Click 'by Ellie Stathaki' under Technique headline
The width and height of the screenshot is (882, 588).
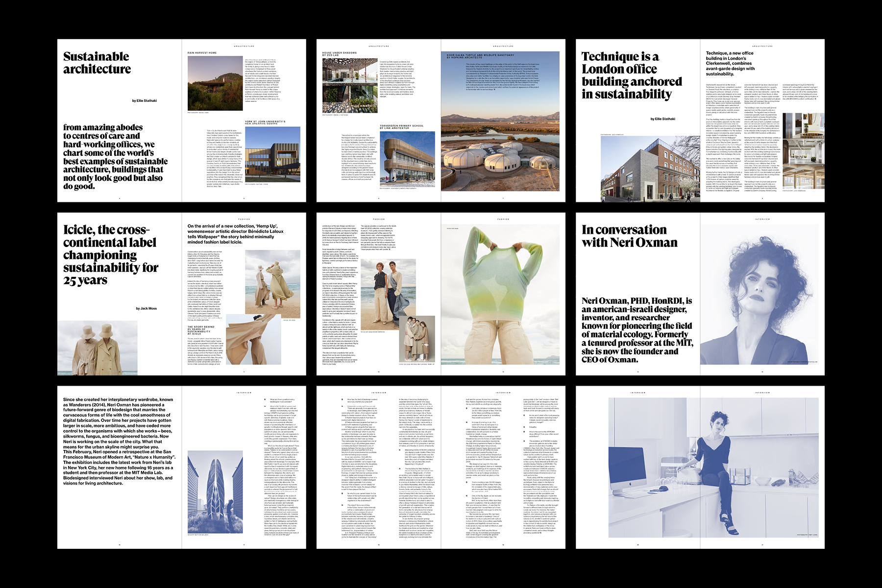(x=663, y=119)
